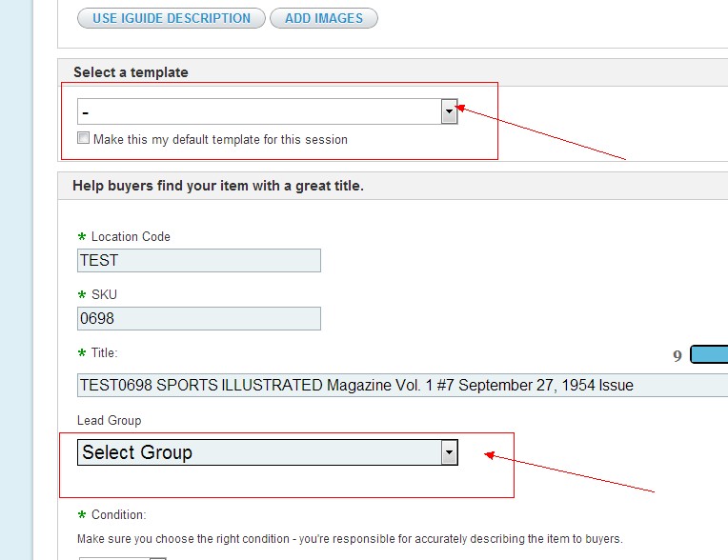The image size is (728, 560).
Task: Click the green asterisk beside Title
Action: click(x=82, y=353)
